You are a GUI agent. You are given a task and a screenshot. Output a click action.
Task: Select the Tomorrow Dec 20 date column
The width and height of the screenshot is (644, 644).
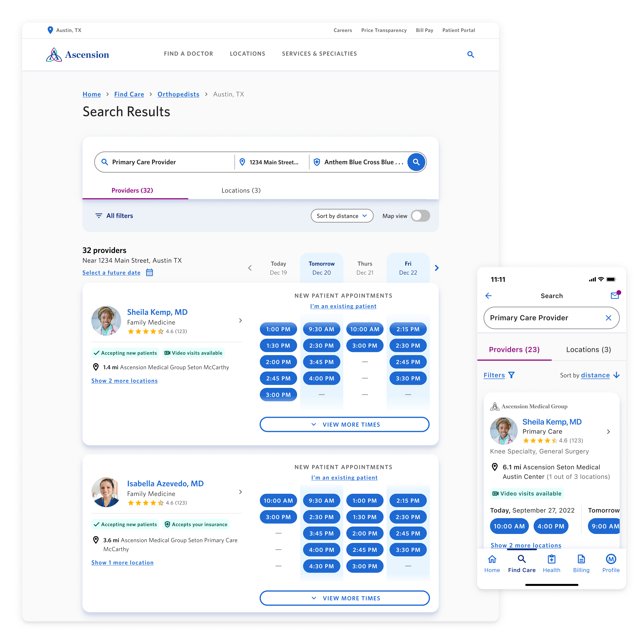(322, 268)
